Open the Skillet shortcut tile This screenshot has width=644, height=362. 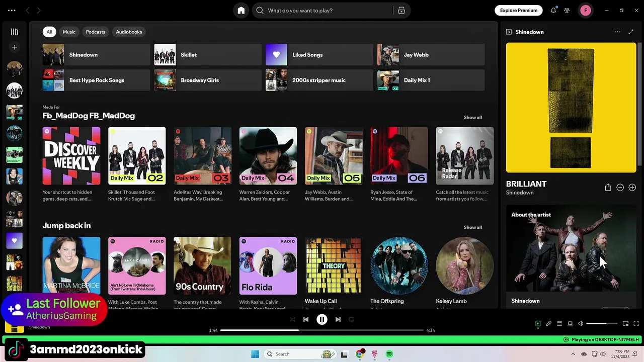[208, 55]
